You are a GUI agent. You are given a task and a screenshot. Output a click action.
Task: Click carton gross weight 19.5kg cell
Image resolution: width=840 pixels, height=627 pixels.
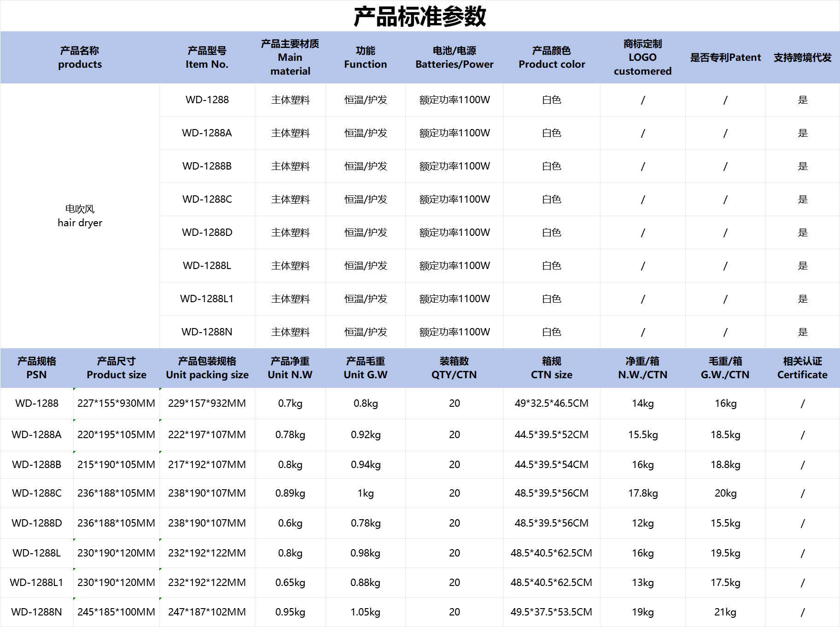[x=725, y=553]
